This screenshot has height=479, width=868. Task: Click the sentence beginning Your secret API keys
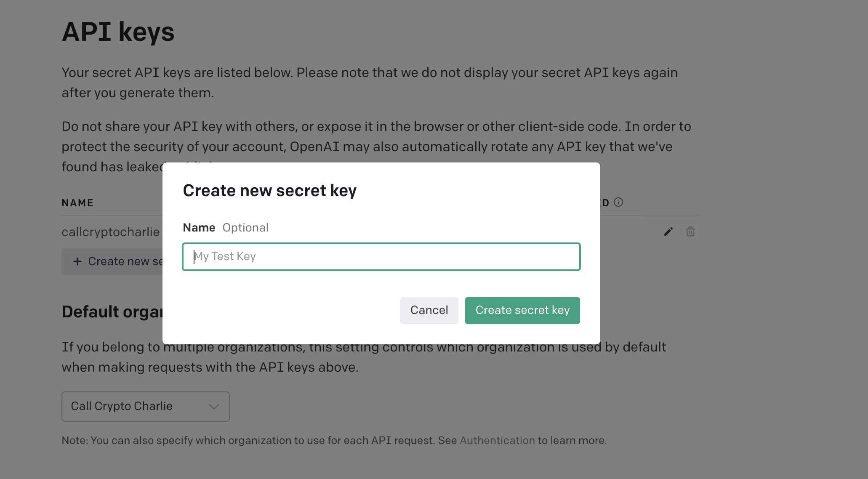[x=370, y=82]
